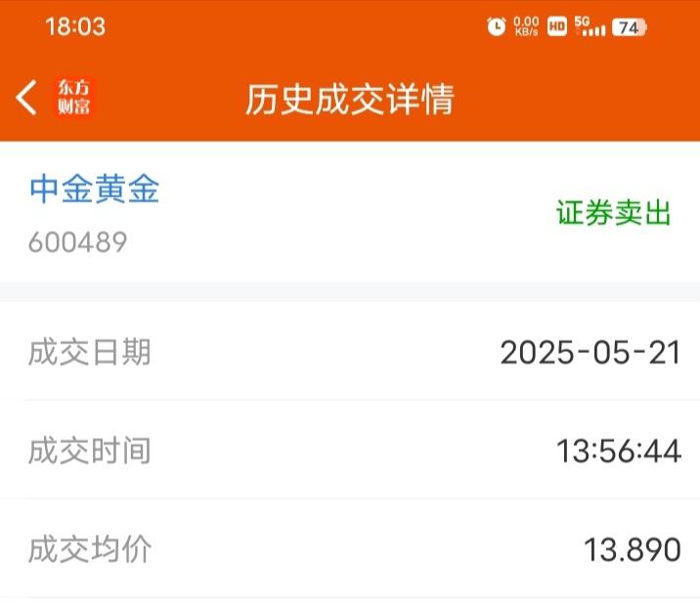Tap the orange header bar background
Screen dimensions: 700x602
coord(350,70)
